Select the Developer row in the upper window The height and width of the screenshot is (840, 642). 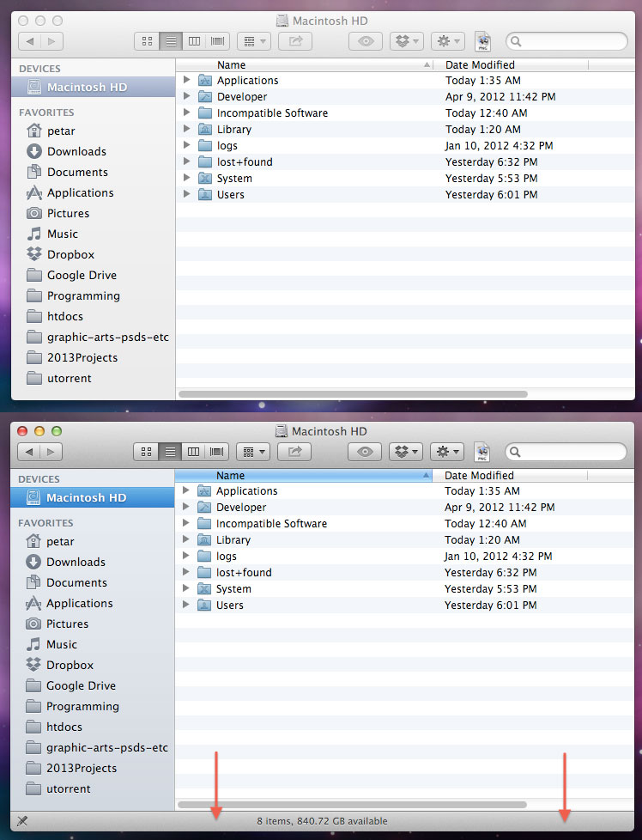(x=405, y=96)
